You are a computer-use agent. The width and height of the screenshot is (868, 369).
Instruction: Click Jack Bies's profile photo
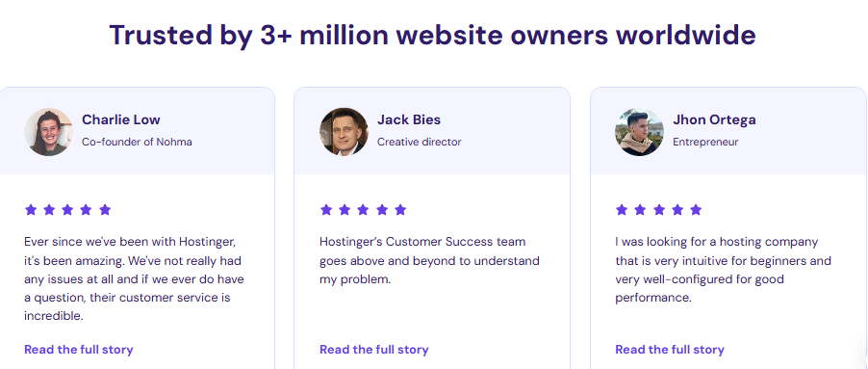(344, 132)
